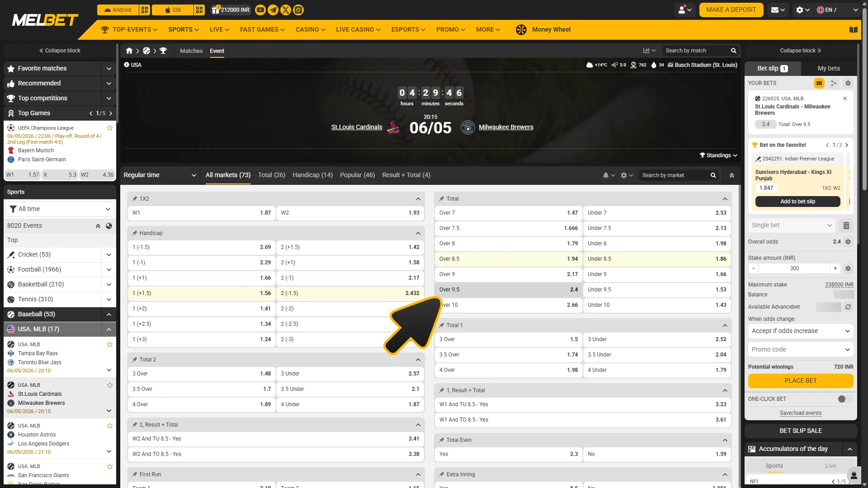Open the globe icon beside 8020 Events
The width and height of the screenshot is (868, 488).
pos(109,226)
